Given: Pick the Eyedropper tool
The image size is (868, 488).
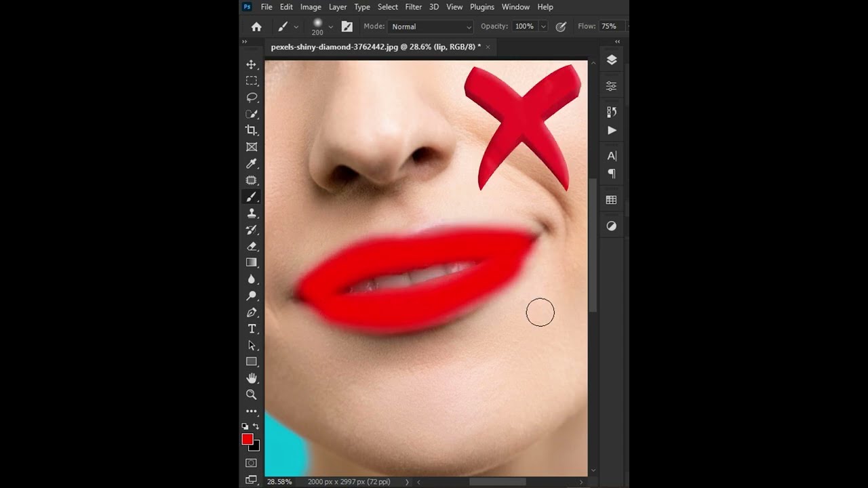Looking at the screenshot, I should tap(252, 163).
